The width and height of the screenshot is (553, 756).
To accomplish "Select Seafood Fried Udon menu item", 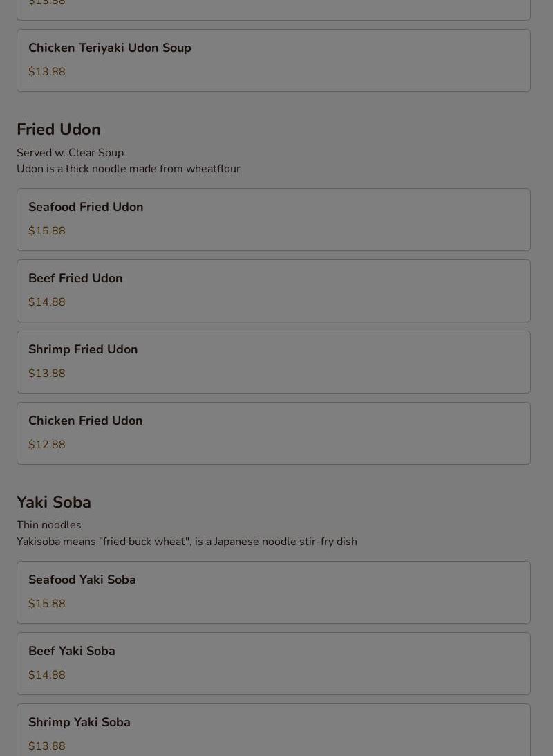I will [x=86, y=208].
